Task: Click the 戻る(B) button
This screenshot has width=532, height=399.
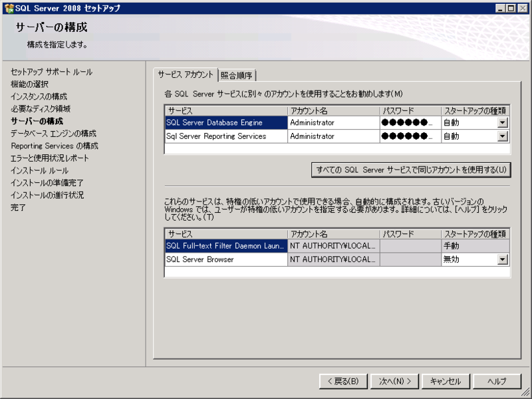Action: coord(342,381)
